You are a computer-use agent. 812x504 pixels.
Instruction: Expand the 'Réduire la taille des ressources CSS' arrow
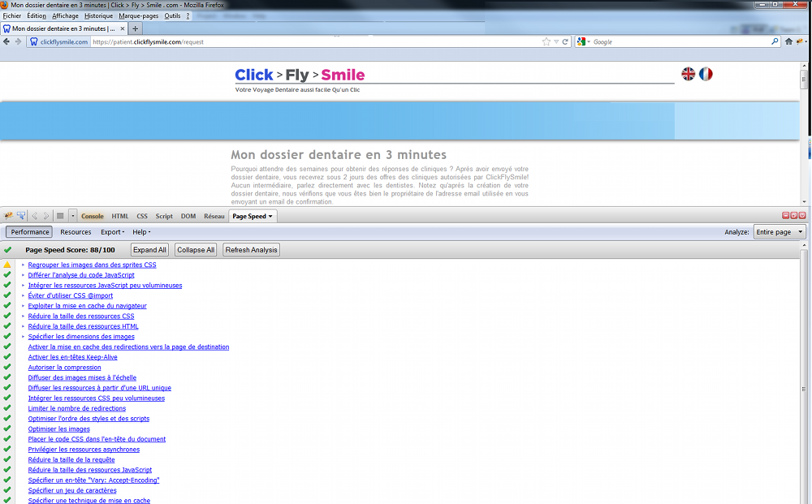23,317
